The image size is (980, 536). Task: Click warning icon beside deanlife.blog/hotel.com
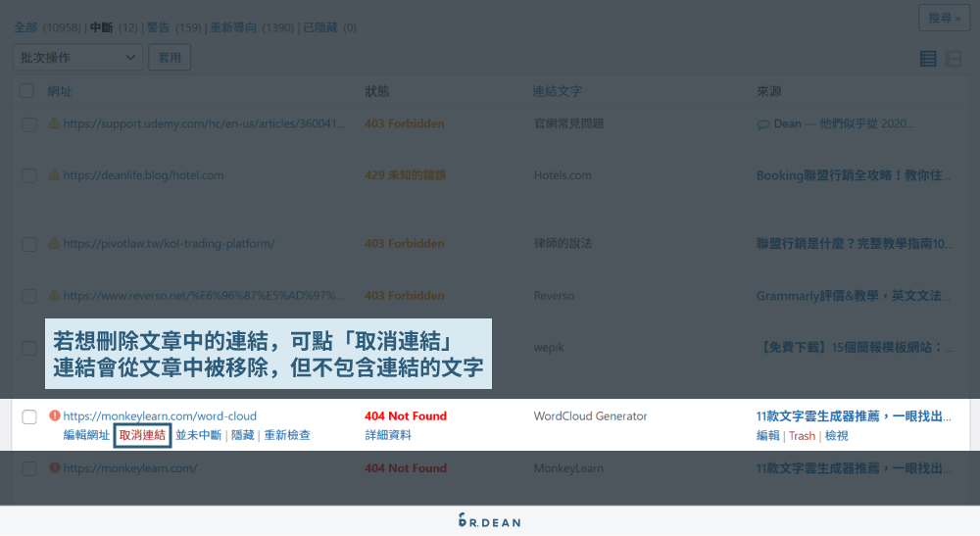tap(54, 175)
